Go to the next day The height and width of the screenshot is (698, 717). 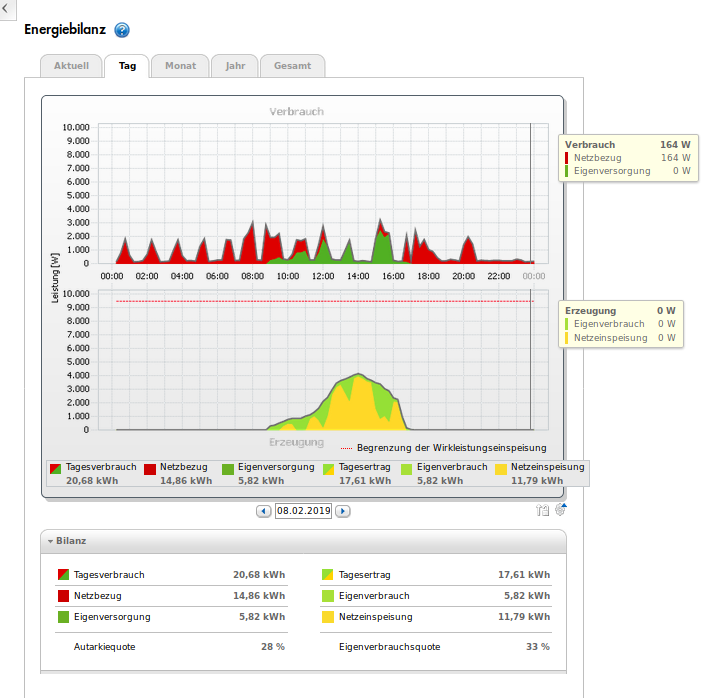[342, 511]
